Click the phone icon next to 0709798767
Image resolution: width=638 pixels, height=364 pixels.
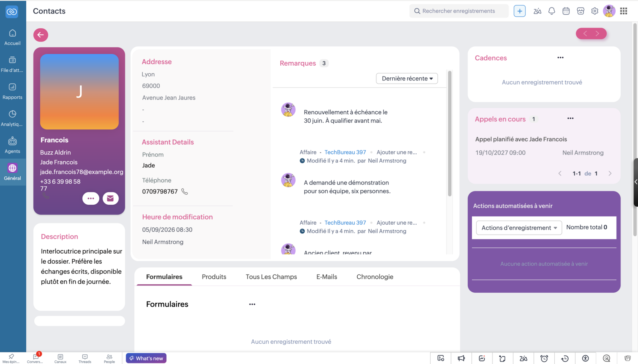pyautogui.click(x=185, y=192)
